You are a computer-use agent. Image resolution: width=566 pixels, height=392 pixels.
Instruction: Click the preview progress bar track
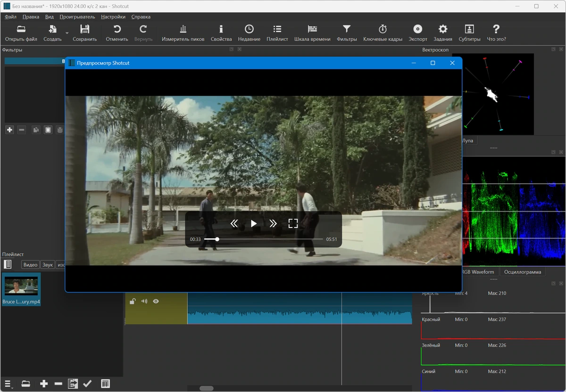pos(264,239)
